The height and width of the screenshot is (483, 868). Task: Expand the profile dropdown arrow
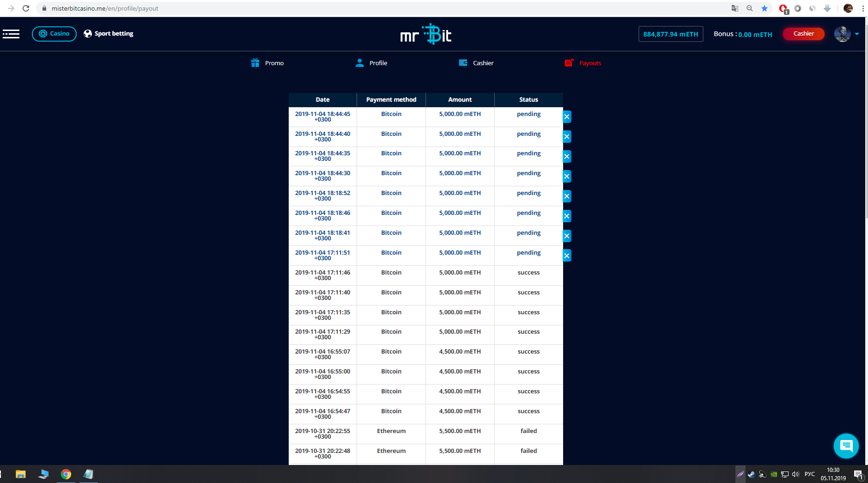(857, 34)
